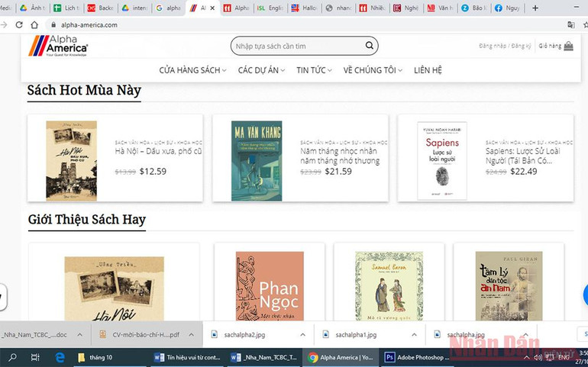Switch to the Halloween browser tab

tap(306, 8)
